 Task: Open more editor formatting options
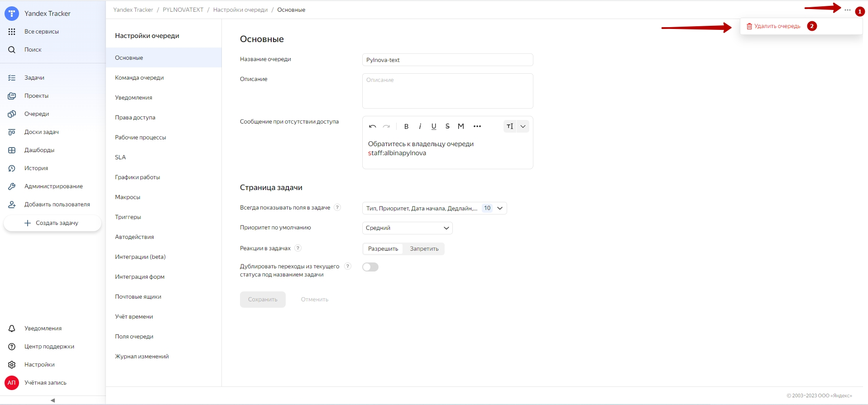pos(477,126)
